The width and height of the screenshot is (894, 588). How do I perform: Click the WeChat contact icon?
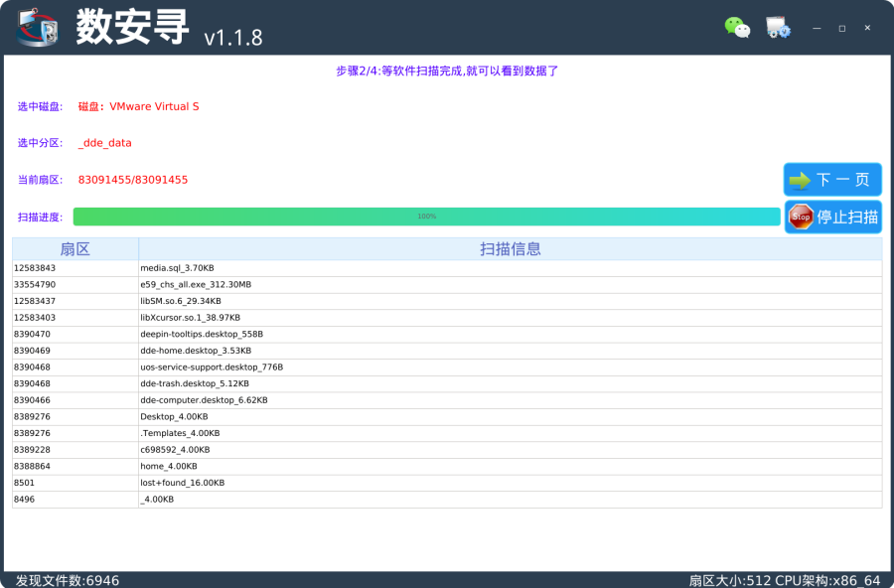pos(737,28)
